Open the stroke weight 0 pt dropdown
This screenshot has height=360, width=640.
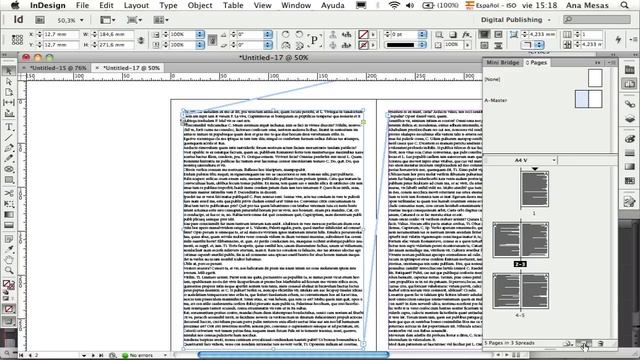coord(422,34)
